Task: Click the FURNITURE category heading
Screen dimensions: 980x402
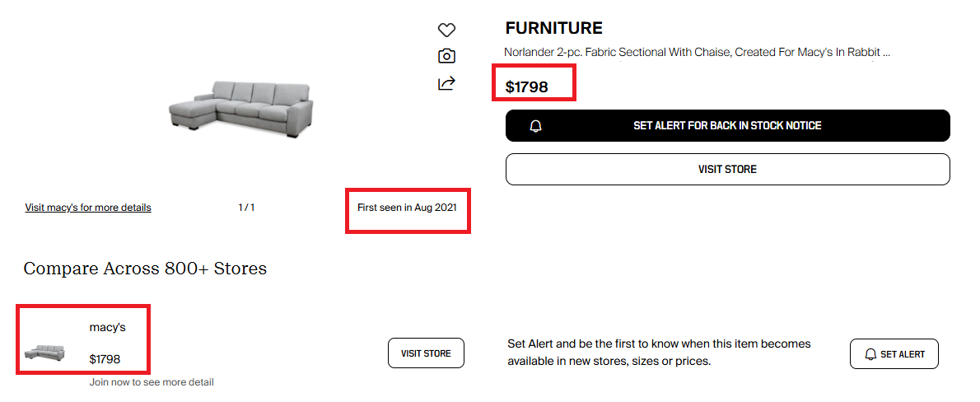Action: click(554, 28)
